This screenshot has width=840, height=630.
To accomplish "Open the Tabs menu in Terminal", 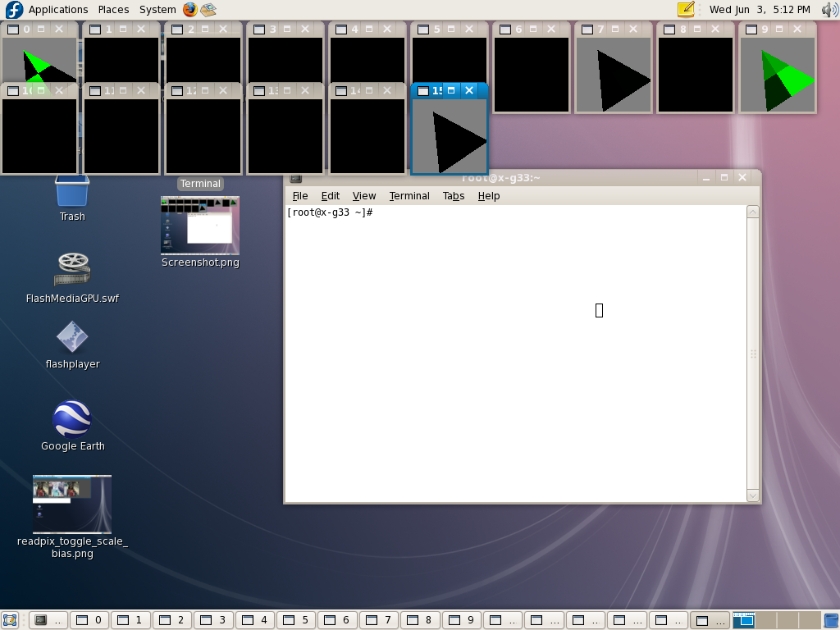I will (453, 196).
